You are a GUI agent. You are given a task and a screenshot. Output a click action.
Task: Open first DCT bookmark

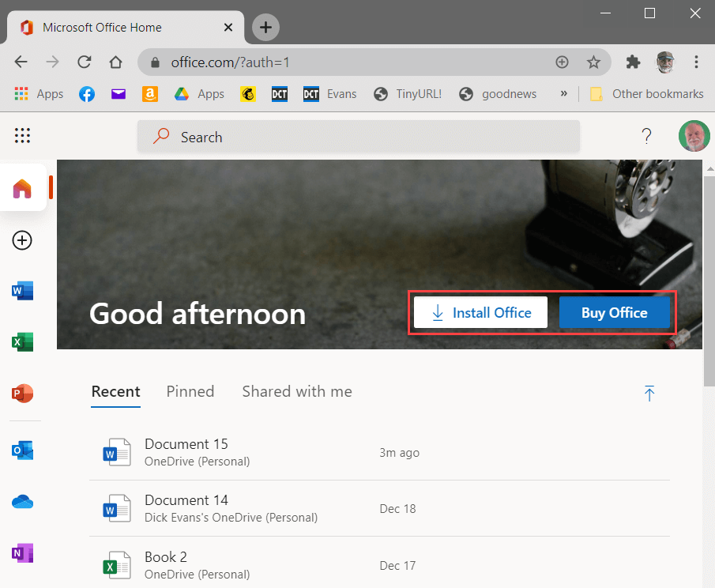pos(280,94)
